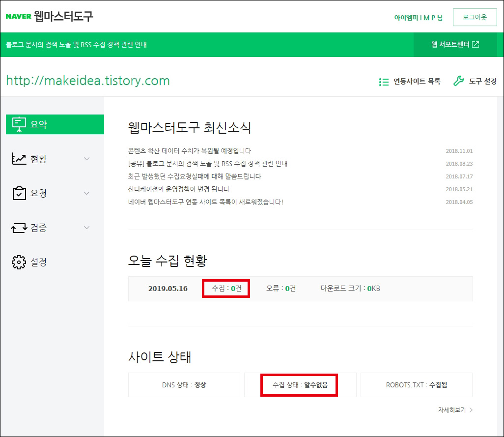This screenshot has width=504, height=437.
Task: Click the 오늘 수집 현황 heading
Action: coord(168,261)
